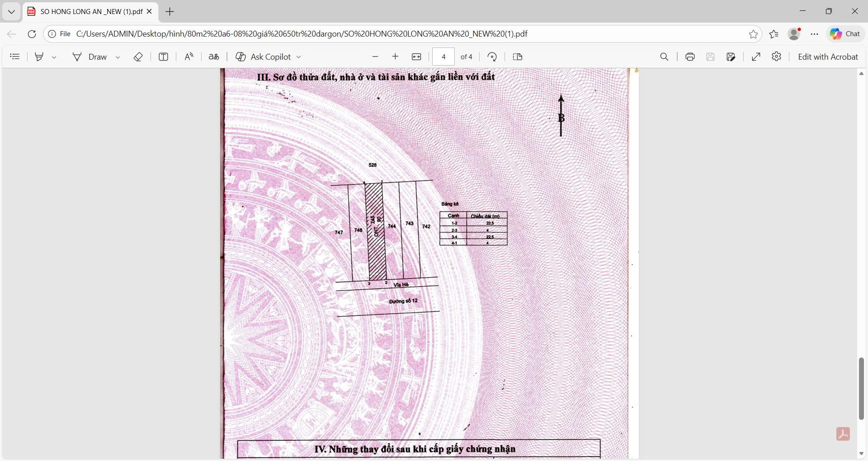This screenshot has height=461, width=868.
Task: Expand highlight color options dropdown
Action: (x=54, y=57)
